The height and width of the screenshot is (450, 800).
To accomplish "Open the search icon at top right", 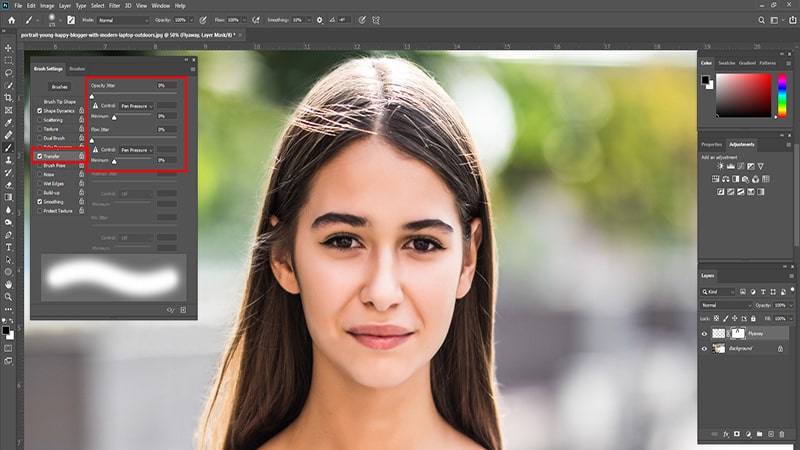I will (761, 20).
